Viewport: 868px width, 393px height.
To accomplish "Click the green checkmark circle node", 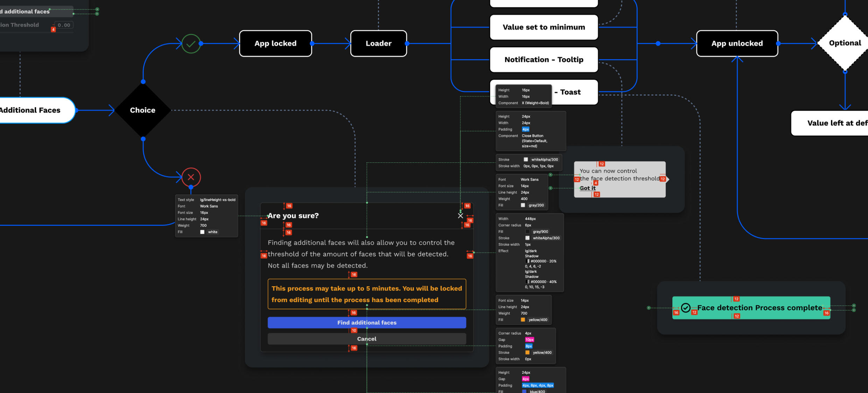I will point(191,44).
